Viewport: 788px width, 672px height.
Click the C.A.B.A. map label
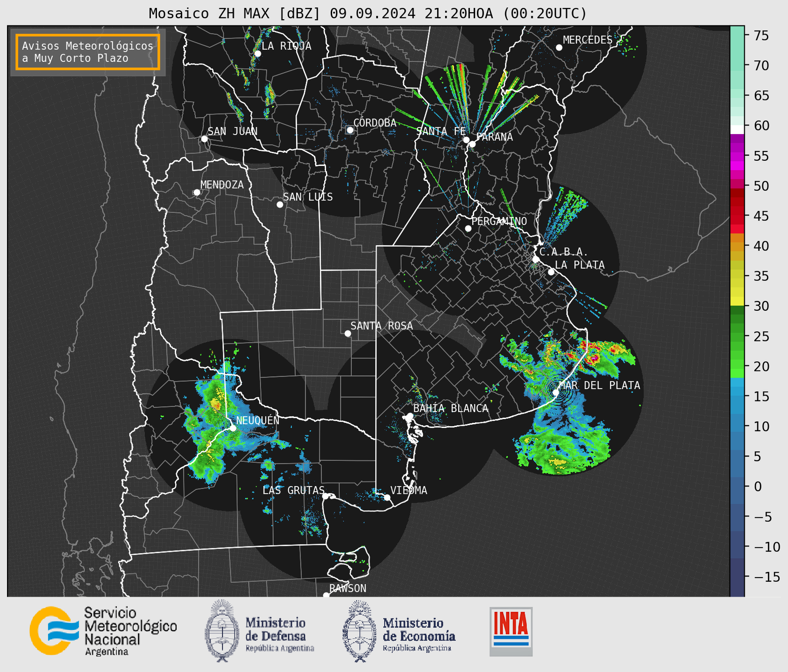point(564,252)
